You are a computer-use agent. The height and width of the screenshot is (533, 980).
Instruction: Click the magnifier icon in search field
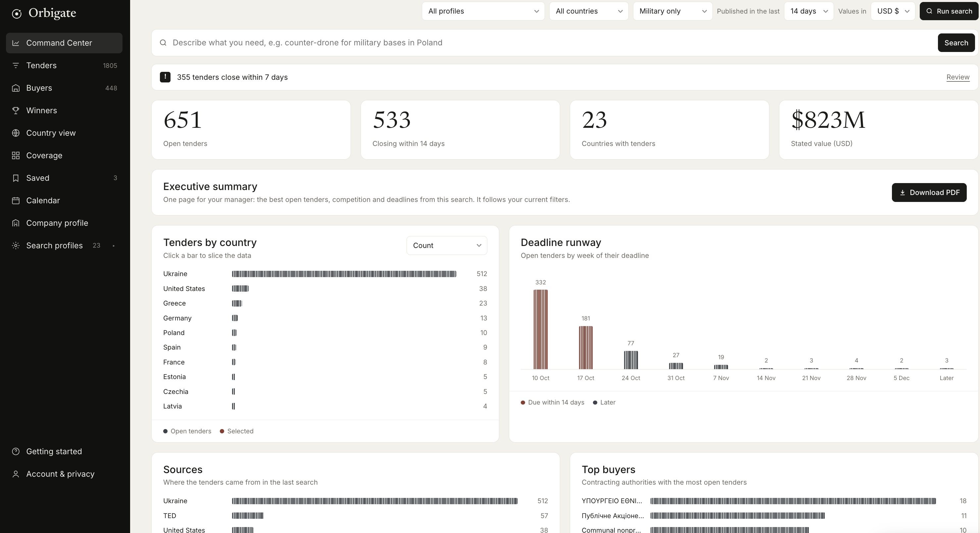click(x=163, y=43)
